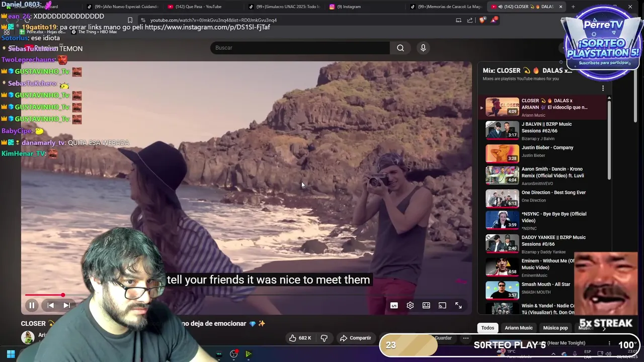Viewport: 644px width, 362px height.
Task: Dislike the video with thumbs down
Action: coord(324,338)
